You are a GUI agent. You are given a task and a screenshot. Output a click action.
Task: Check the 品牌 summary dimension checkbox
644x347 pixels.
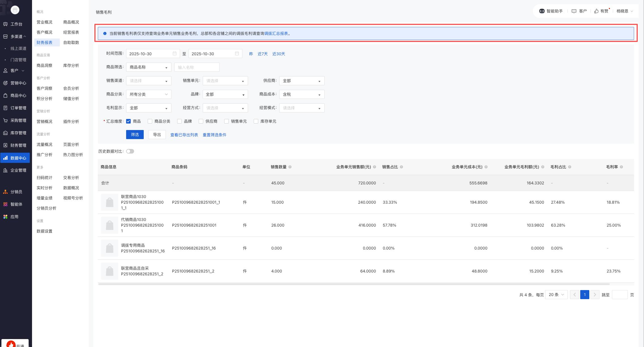click(179, 121)
